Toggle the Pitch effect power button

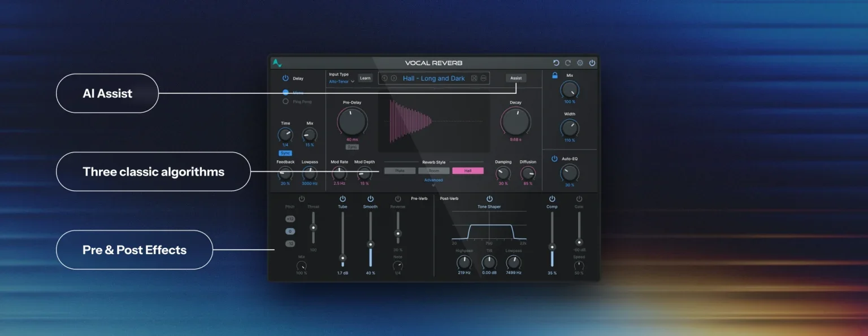tap(302, 199)
